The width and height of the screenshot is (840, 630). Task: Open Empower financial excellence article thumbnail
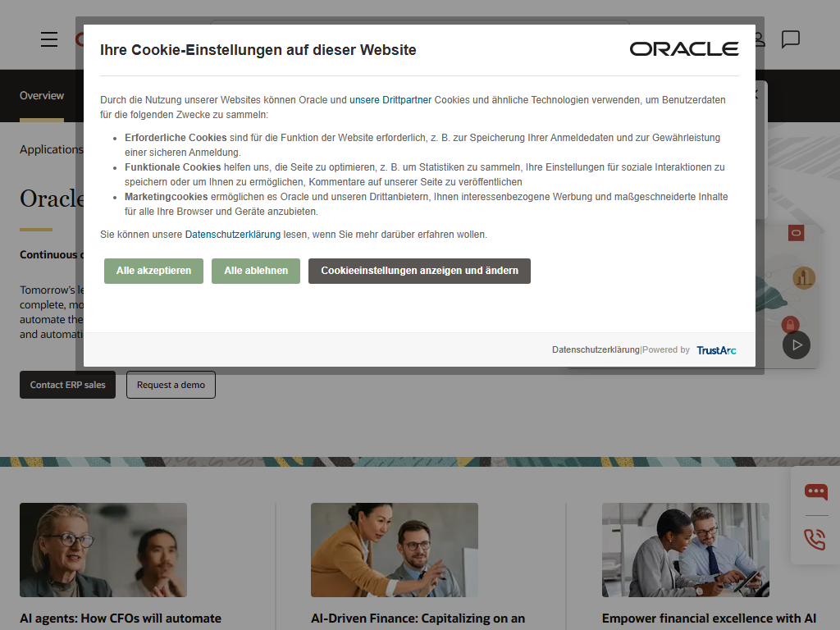click(x=686, y=550)
